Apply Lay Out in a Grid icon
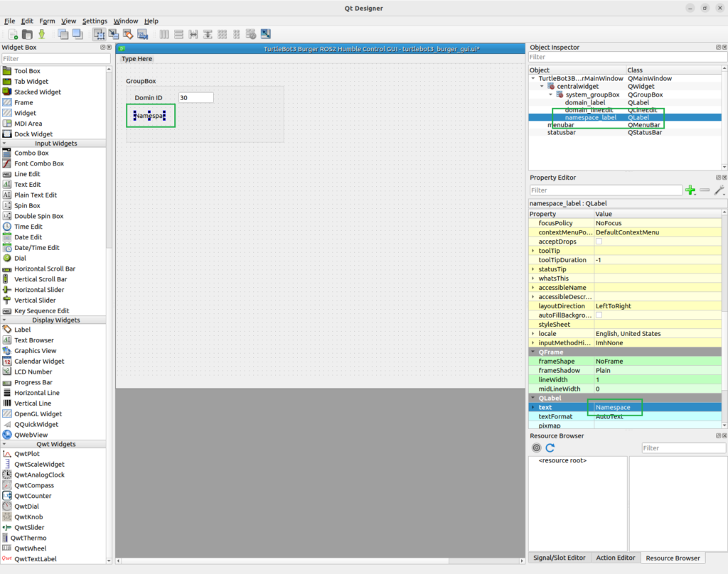The width and height of the screenshot is (728, 574). pyautogui.click(x=223, y=34)
